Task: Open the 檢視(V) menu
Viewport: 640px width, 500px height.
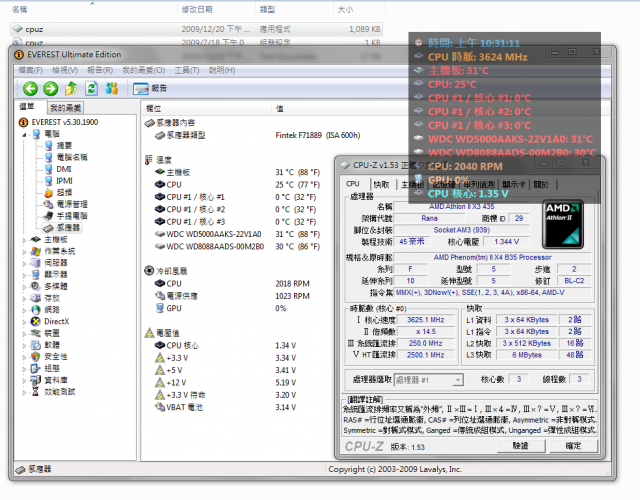Action: (65, 70)
